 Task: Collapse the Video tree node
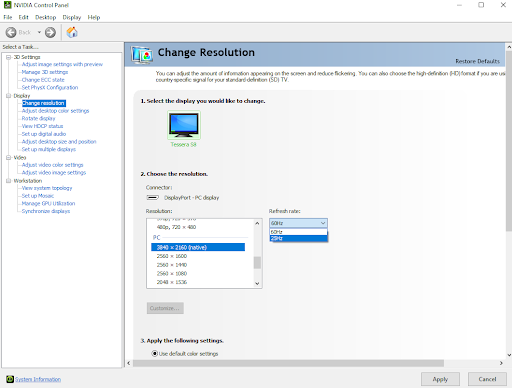point(9,157)
